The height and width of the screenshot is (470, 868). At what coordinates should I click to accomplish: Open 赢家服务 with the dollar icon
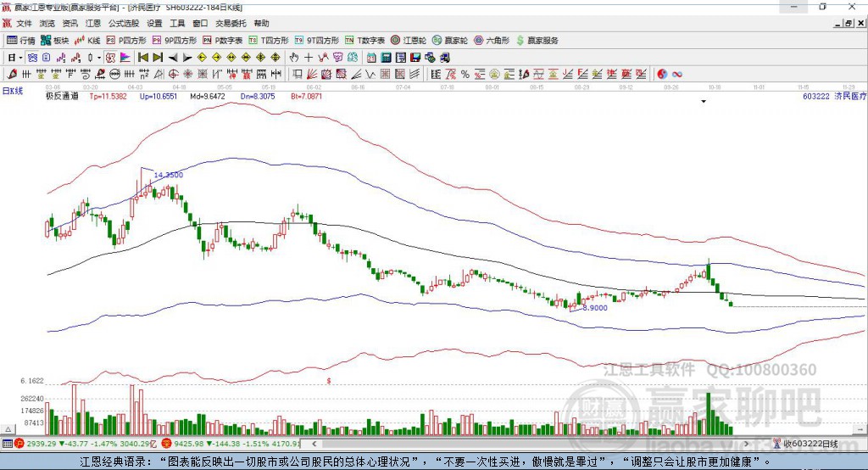(537, 41)
